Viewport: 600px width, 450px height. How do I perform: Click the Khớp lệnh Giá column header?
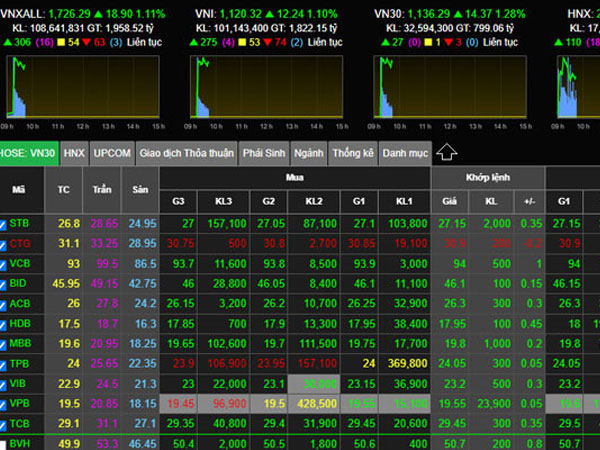[x=450, y=201]
